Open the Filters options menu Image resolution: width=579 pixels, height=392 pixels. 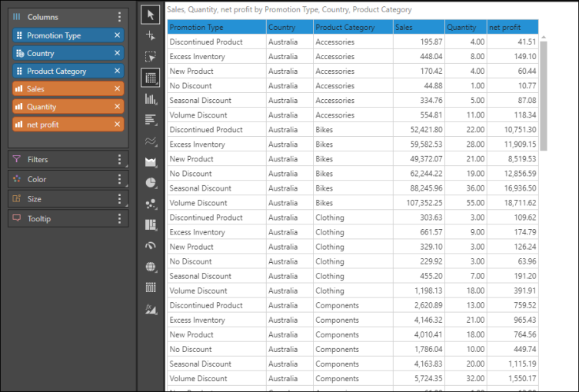tap(119, 160)
